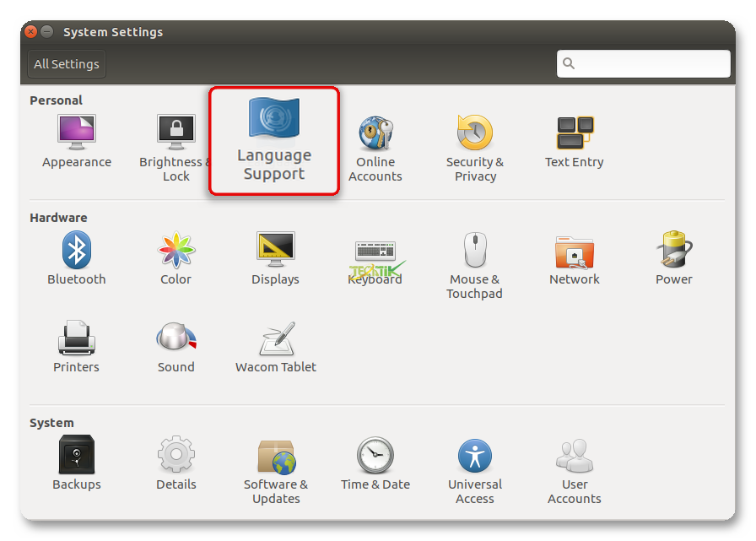Open Online Accounts settings
The width and height of the screenshot is (756, 541).
pos(375,133)
